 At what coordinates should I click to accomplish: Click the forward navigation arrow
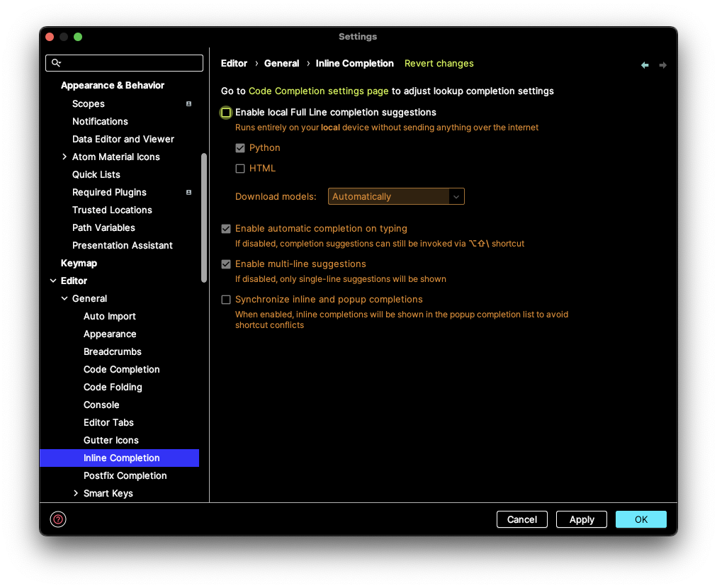(x=663, y=65)
